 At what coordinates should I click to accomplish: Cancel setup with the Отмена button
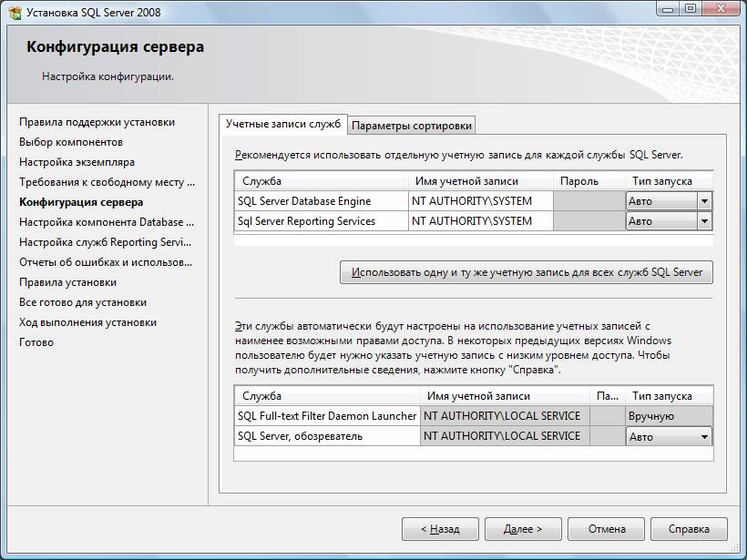pyautogui.click(x=606, y=529)
